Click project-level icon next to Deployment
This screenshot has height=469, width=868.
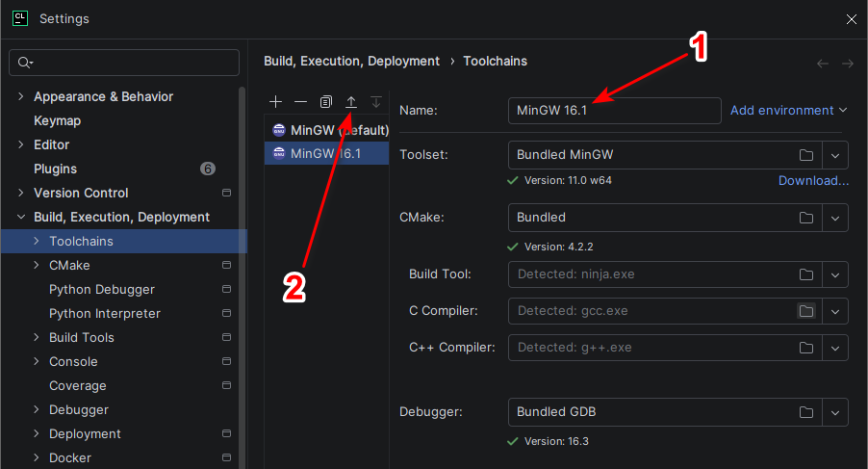[226, 433]
